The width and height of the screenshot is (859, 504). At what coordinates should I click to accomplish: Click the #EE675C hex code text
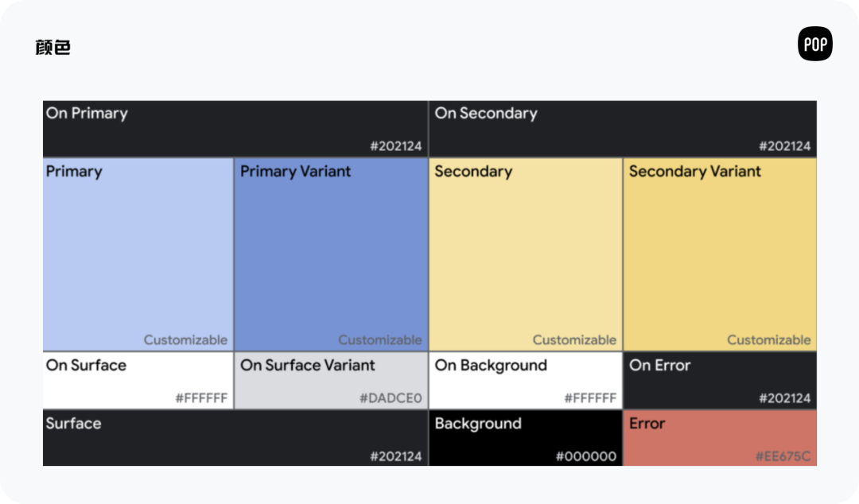click(x=783, y=456)
